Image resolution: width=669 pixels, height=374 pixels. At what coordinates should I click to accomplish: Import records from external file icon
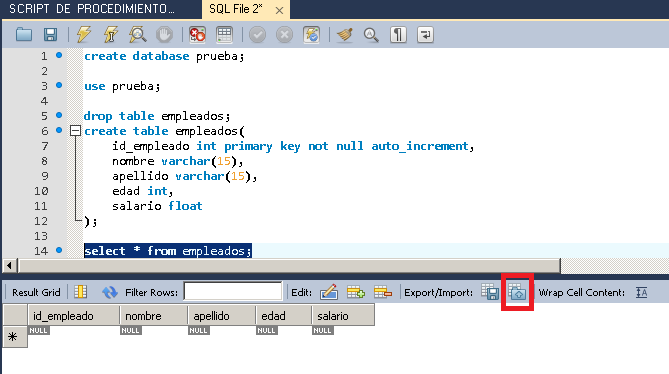click(518, 292)
